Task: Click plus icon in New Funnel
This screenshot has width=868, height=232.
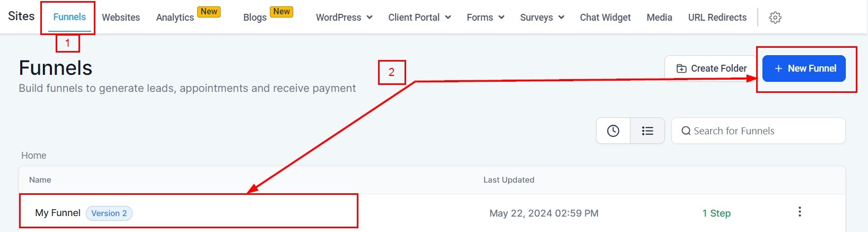Action: click(778, 68)
